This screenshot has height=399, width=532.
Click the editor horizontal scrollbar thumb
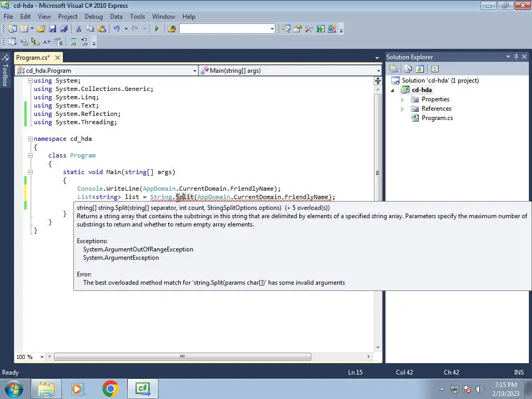(182, 356)
